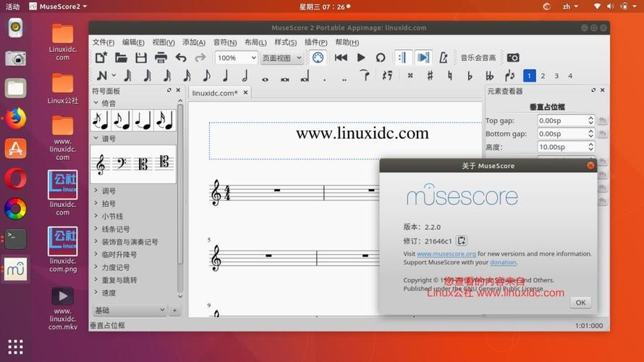This screenshot has height=362, width=644.
Task: Select the augmentation dot
Action: click(x=324, y=79)
